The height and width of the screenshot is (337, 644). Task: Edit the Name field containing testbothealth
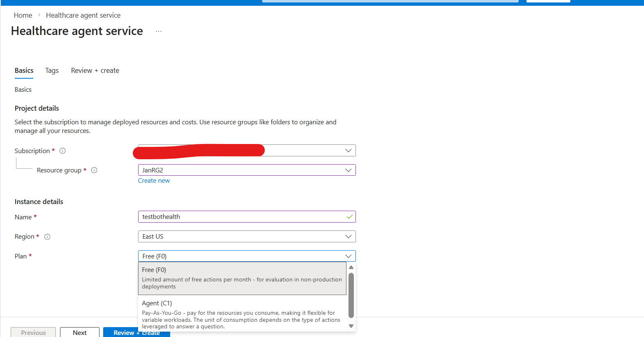(247, 217)
